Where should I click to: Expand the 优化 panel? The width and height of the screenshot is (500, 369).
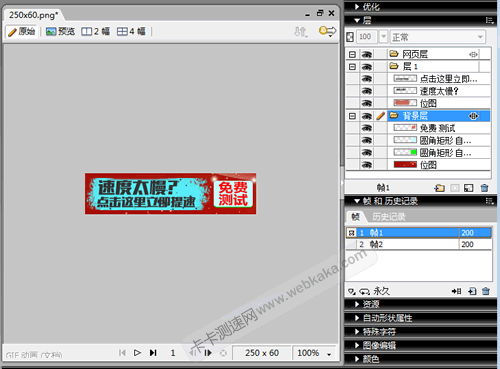point(357,7)
